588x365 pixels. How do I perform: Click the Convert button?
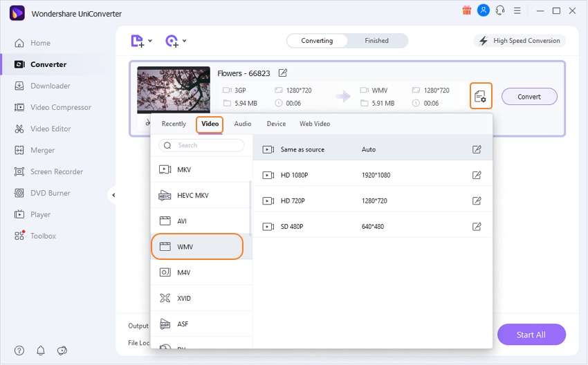click(x=529, y=97)
